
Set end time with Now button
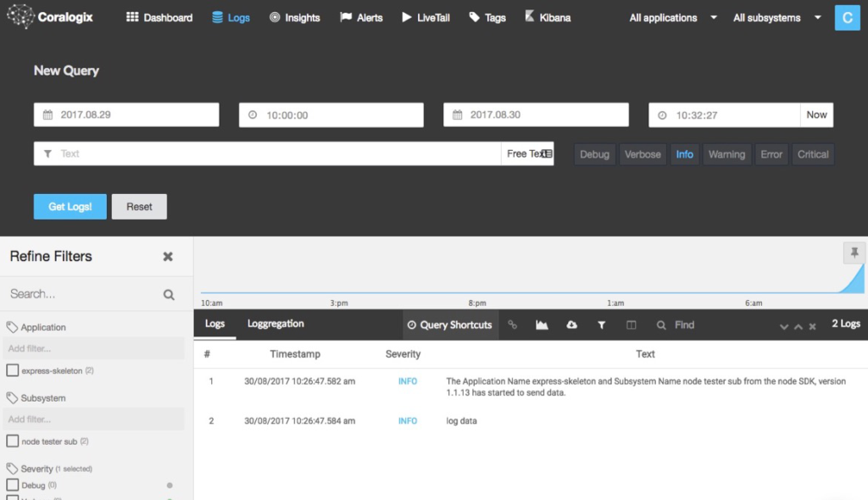816,114
